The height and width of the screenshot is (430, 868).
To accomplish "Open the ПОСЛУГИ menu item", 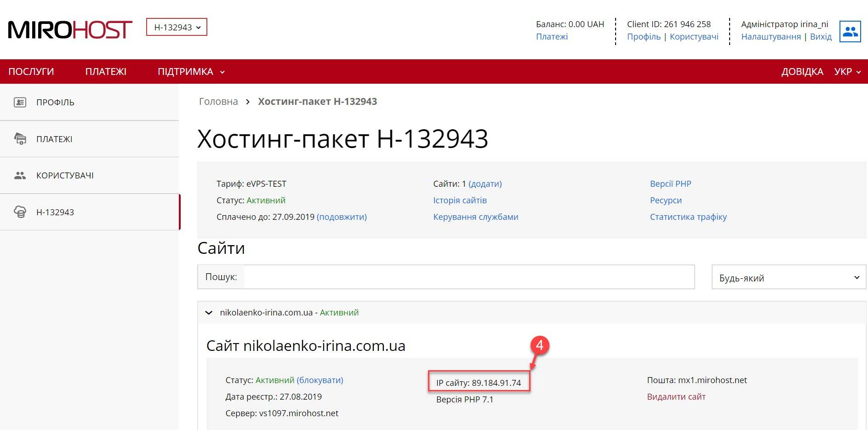I will [x=31, y=72].
